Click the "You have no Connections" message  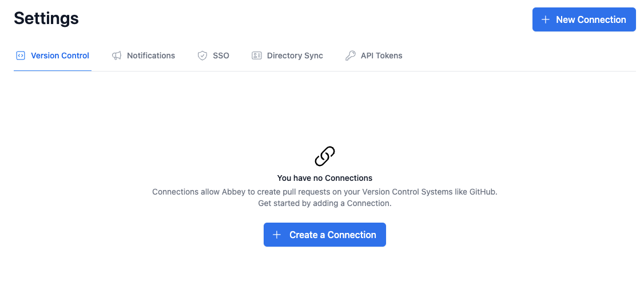(x=325, y=178)
